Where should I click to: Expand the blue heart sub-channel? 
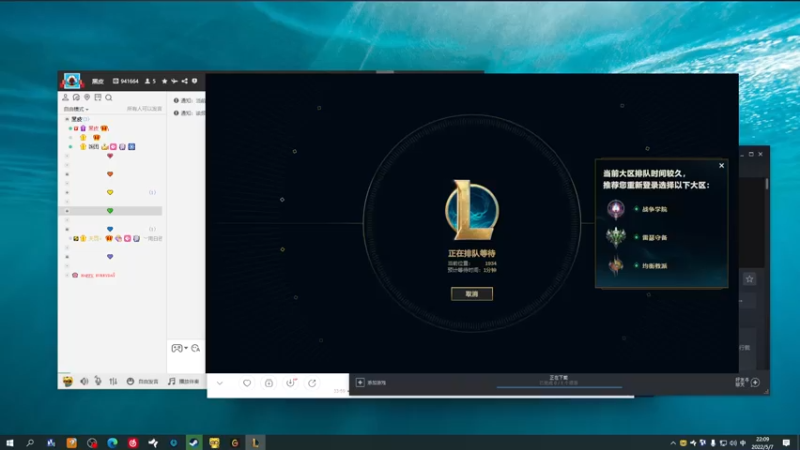coord(67,229)
